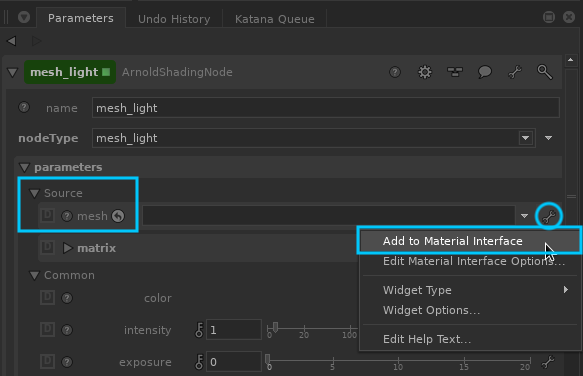Click the exposure keyframe curve icon
The width and height of the screenshot is (583, 376).
tap(199, 362)
